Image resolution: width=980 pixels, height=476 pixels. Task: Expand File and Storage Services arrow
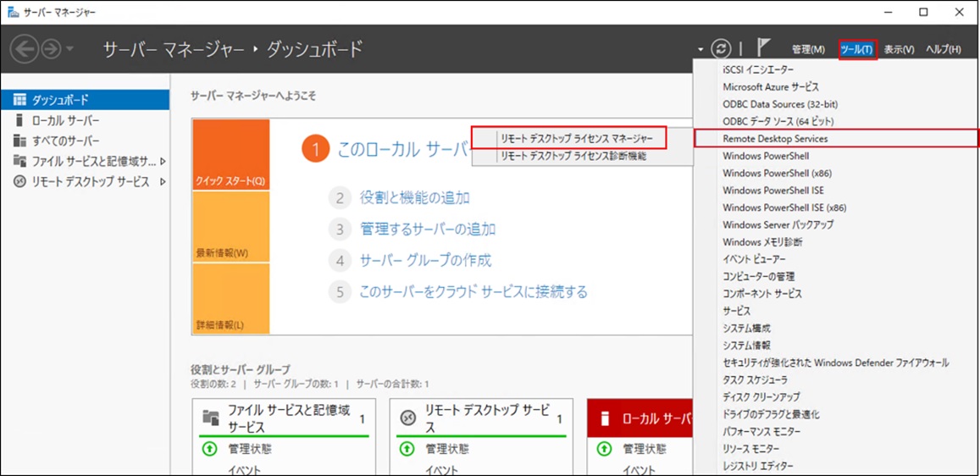click(x=162, y=161)
